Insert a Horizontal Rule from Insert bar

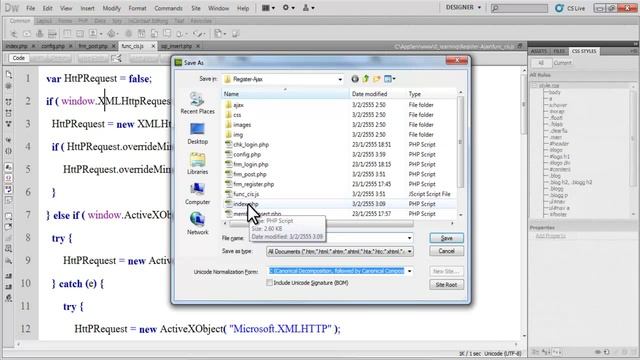52,34
